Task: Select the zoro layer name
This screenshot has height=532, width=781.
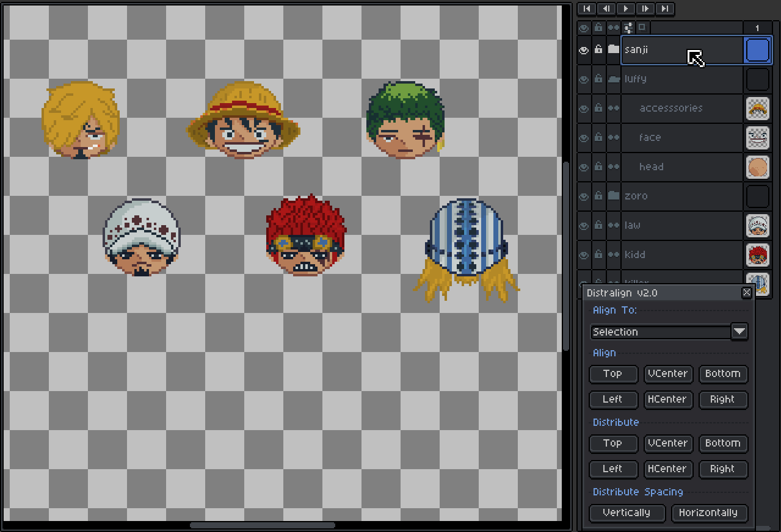Action: click(x=682, y=196)
